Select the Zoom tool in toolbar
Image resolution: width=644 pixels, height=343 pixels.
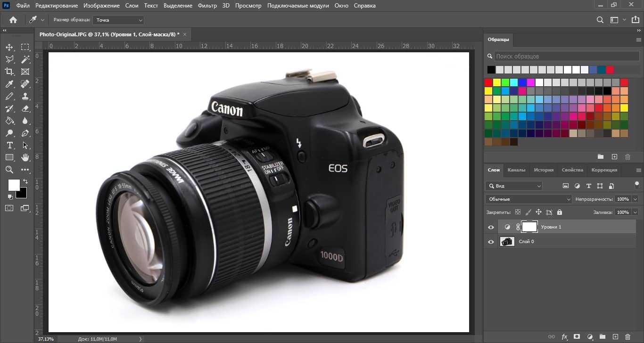9,170
